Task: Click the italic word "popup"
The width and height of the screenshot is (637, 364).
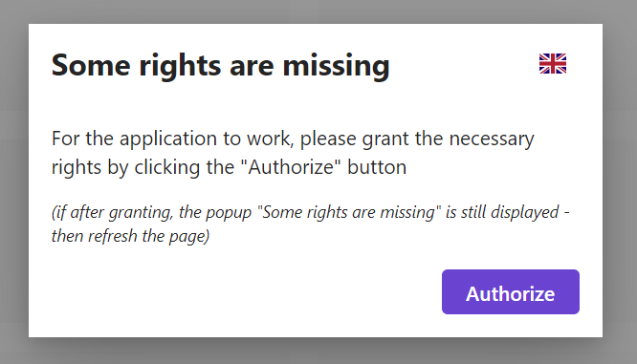Action: click(229, 213)
